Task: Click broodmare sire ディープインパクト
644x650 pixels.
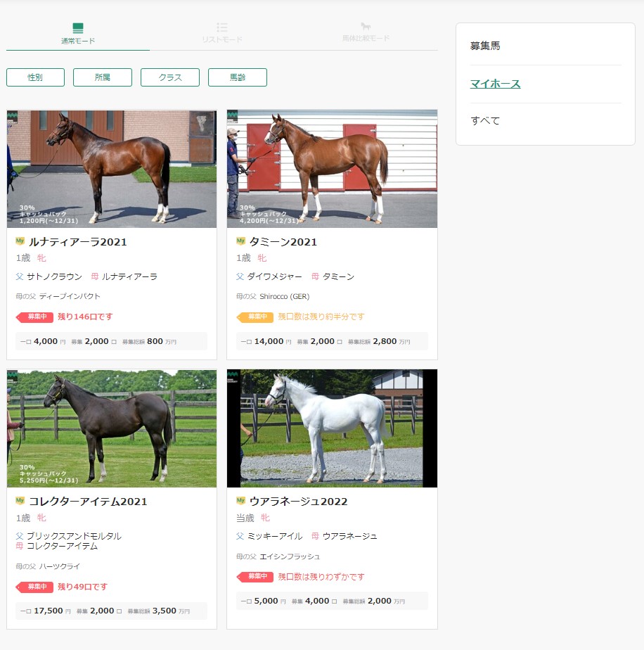Action: [70, 296]
